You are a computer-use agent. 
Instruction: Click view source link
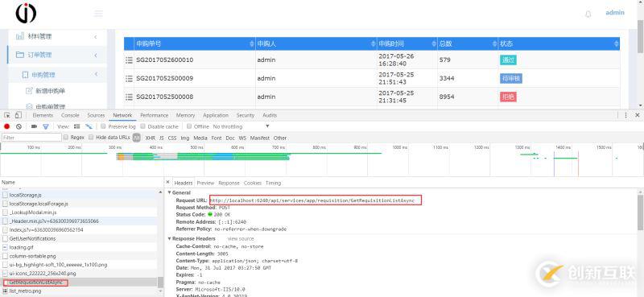pos(241,239)
